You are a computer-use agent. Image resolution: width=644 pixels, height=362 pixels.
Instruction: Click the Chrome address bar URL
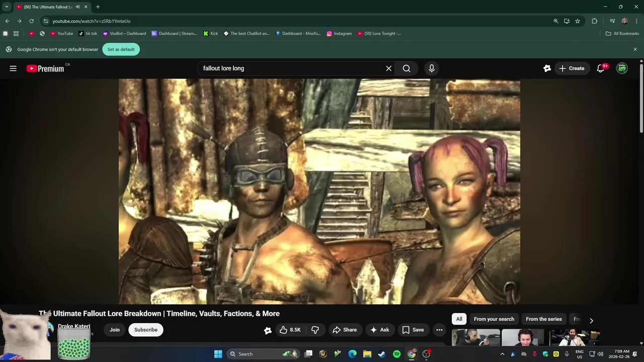91,21
